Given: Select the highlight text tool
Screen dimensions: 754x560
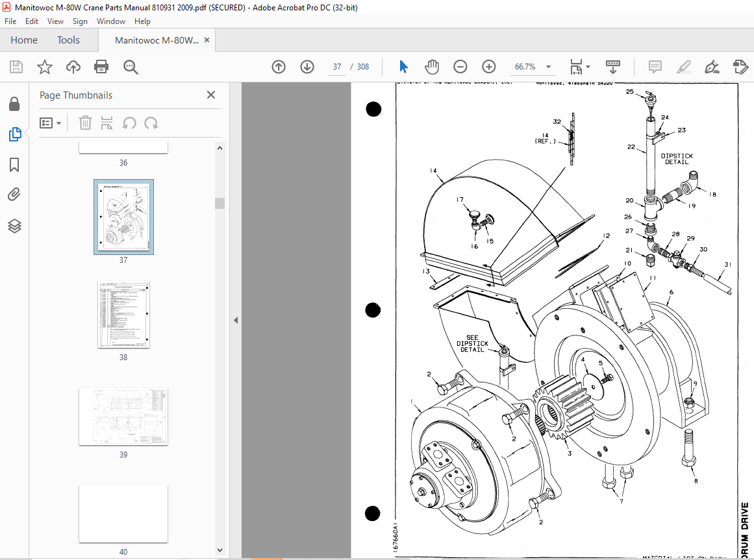Looking at the screenshot, I should 683,67.
